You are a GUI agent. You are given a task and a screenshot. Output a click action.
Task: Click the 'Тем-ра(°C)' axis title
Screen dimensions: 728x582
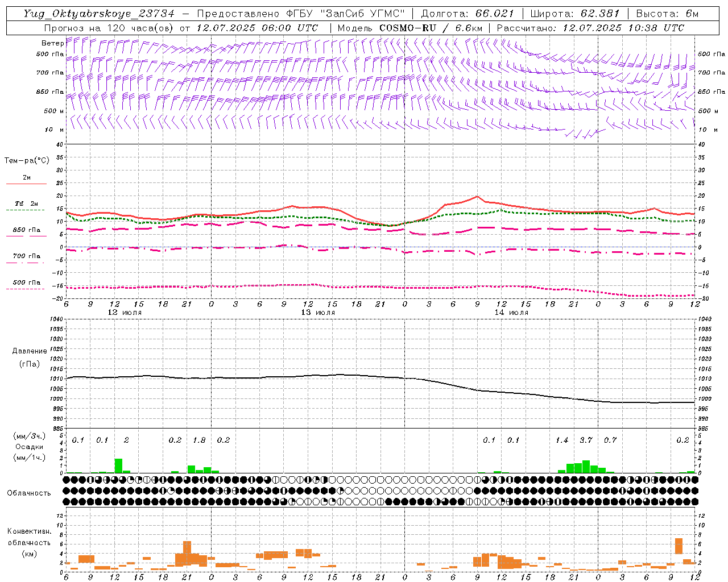click(27, 161)
